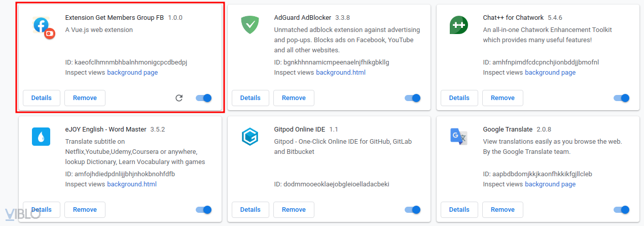Disable the Extension Get Members Group FB toggle
This screenshot has width=644, height=226.
coord(204,98)
